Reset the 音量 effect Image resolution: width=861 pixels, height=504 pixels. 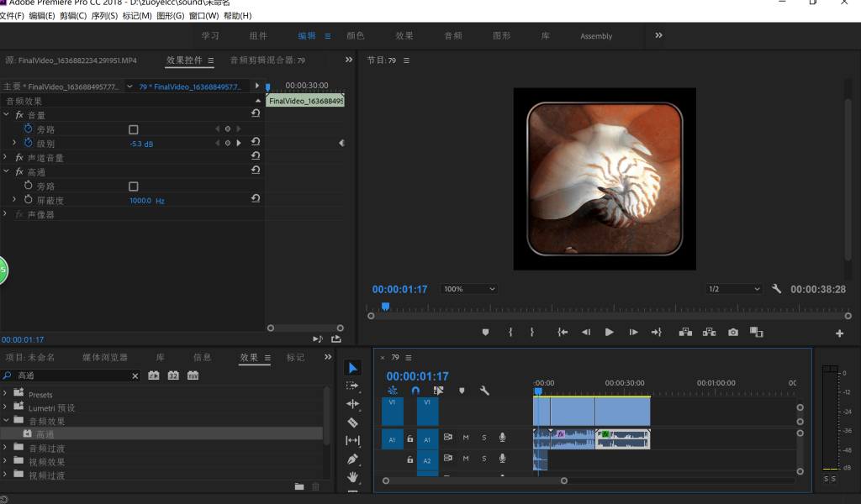coord(256,113)
